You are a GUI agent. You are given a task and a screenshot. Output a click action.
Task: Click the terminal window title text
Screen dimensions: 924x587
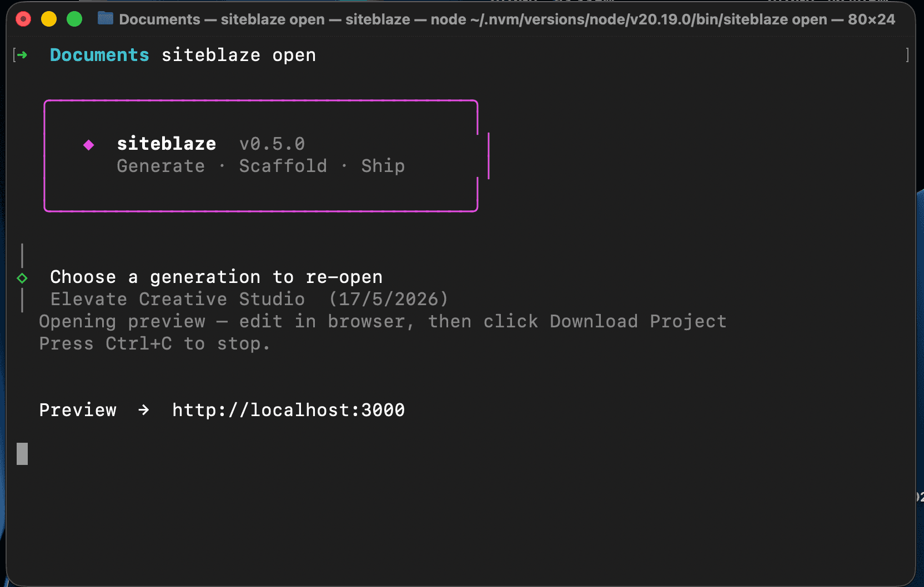click(x=507, y=19)
